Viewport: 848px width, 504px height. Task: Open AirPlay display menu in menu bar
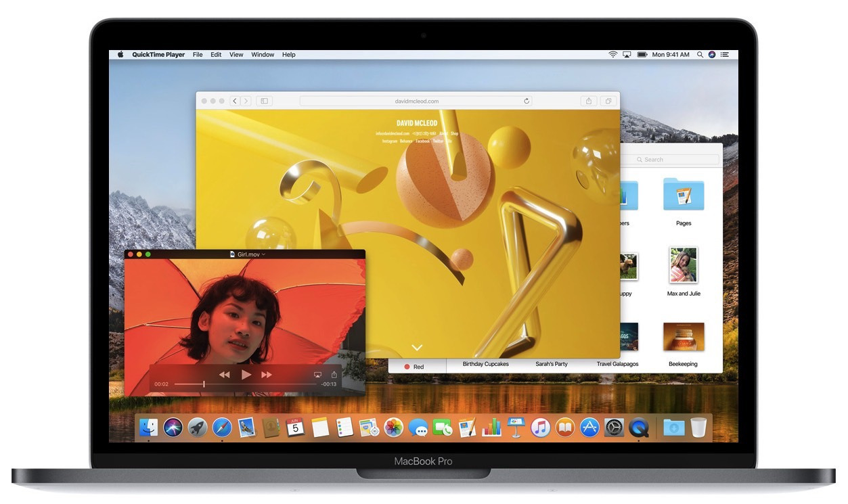[x=627, y=55]
